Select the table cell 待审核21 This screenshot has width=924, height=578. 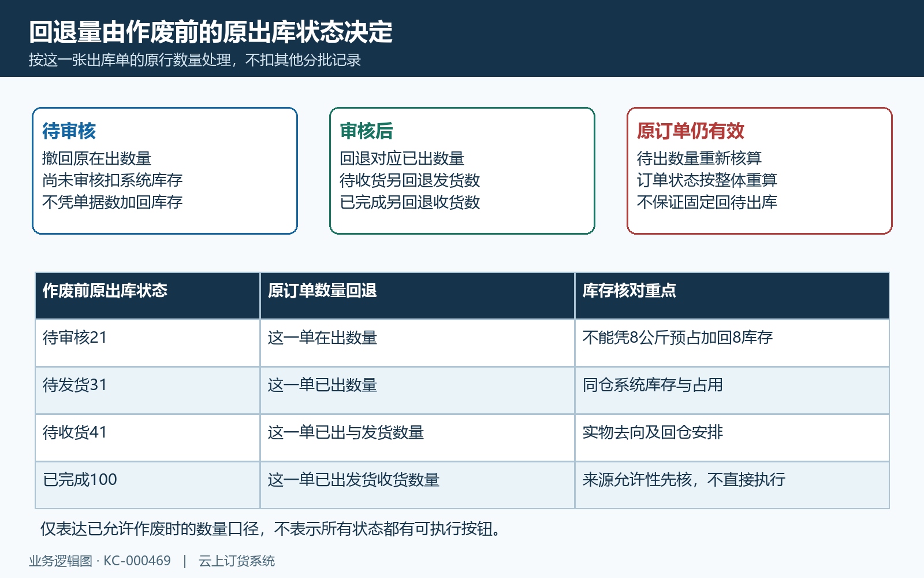click(x=147, y=343)
